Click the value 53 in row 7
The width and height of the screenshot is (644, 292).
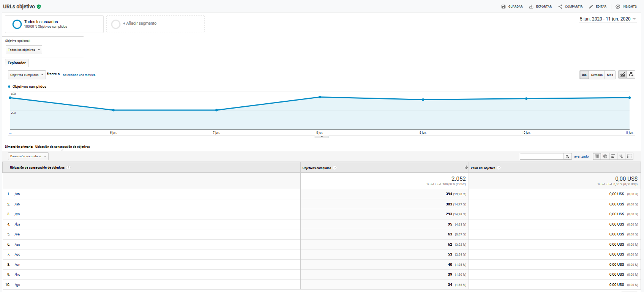point(450,254)
